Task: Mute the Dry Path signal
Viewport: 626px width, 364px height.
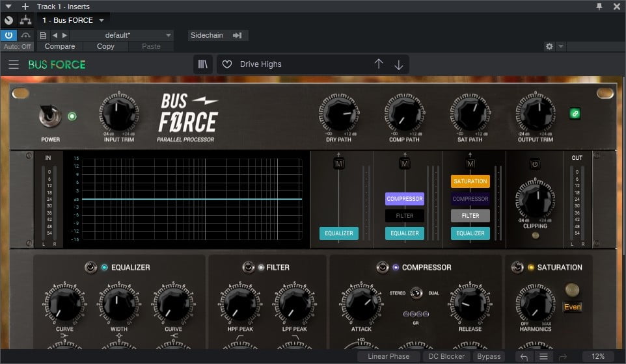Action: coord(339,164)
